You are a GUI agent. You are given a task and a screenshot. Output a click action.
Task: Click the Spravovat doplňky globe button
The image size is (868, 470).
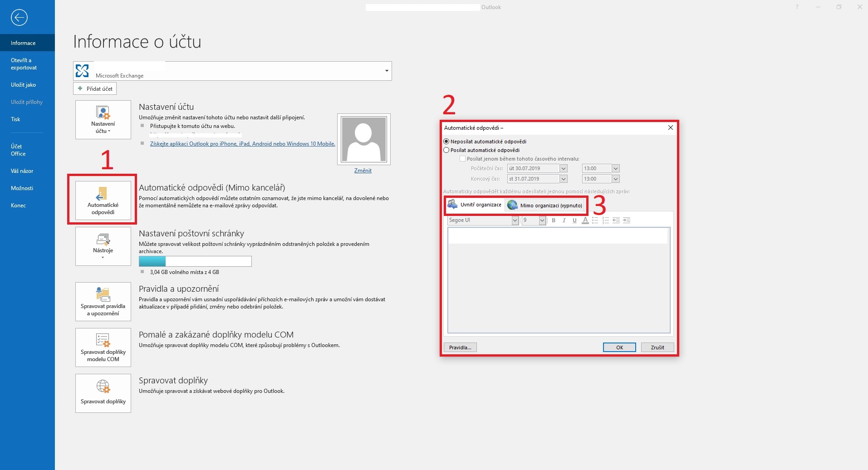(103, 393)
